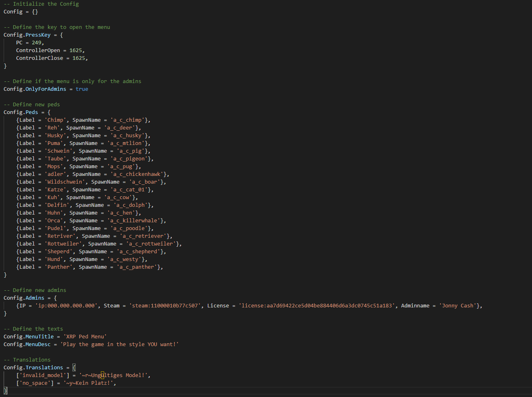Click the 'Puma' label entry
532x397 pixels.
pos(54,143)
